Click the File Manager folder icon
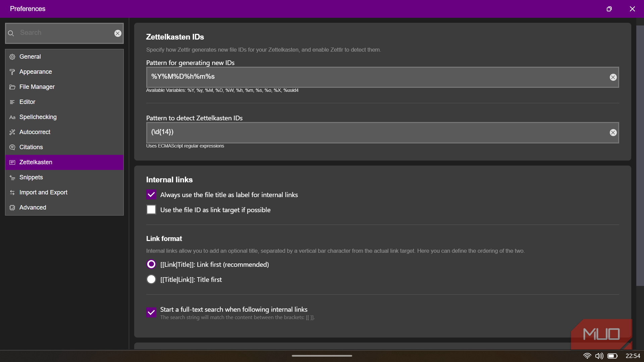This screenshot has height=362, width=644. (12, 87)
